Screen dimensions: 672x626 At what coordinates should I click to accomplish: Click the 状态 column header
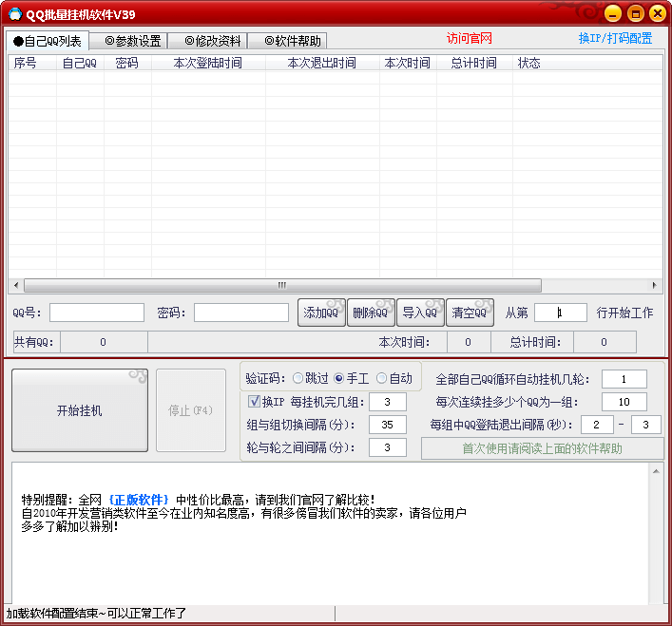[x=587, y=63]
